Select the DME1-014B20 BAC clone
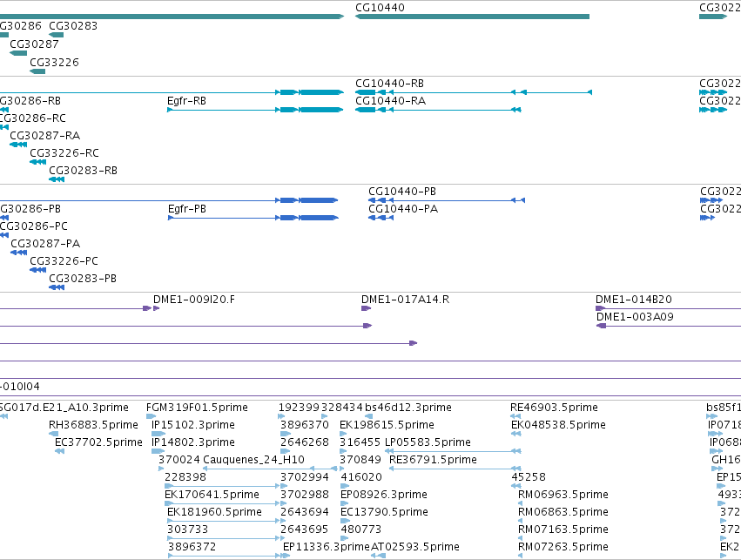 (668, 308)
